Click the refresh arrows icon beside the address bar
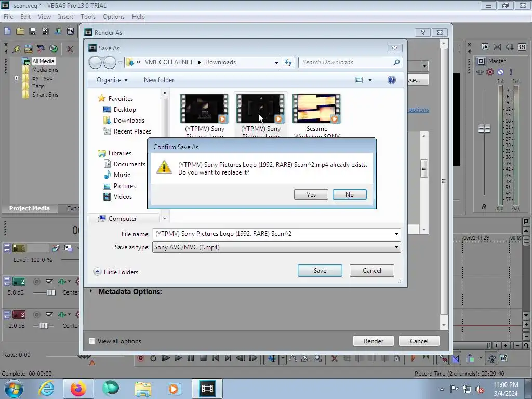Viewport: 532px width, 399px height. point(288,62)
